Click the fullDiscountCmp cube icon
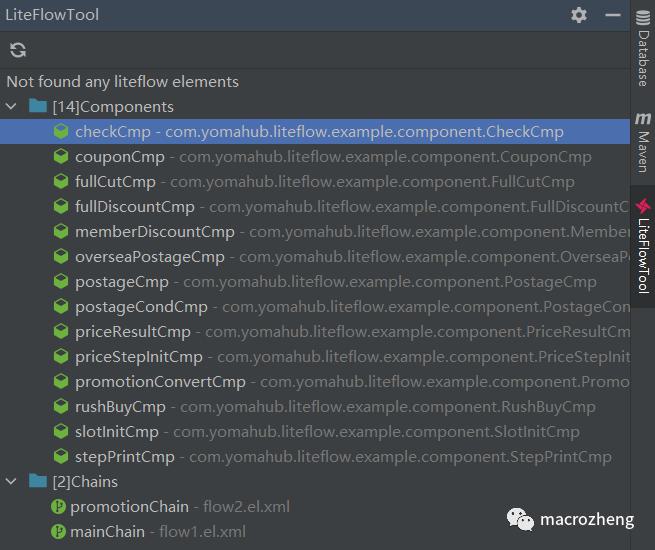Screen dimensions: 655x550 click(61, 206)
